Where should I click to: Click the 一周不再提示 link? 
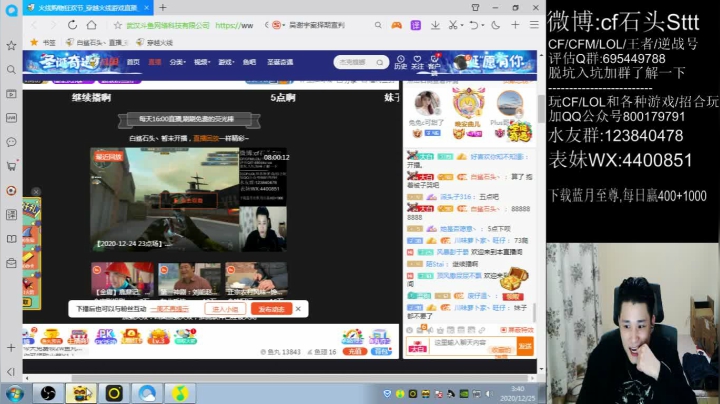[x=169, y=309]
